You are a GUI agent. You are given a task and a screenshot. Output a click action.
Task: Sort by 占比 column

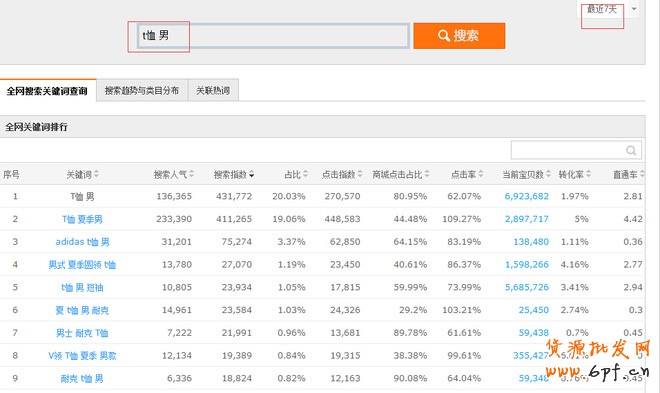tap(296, 174)
